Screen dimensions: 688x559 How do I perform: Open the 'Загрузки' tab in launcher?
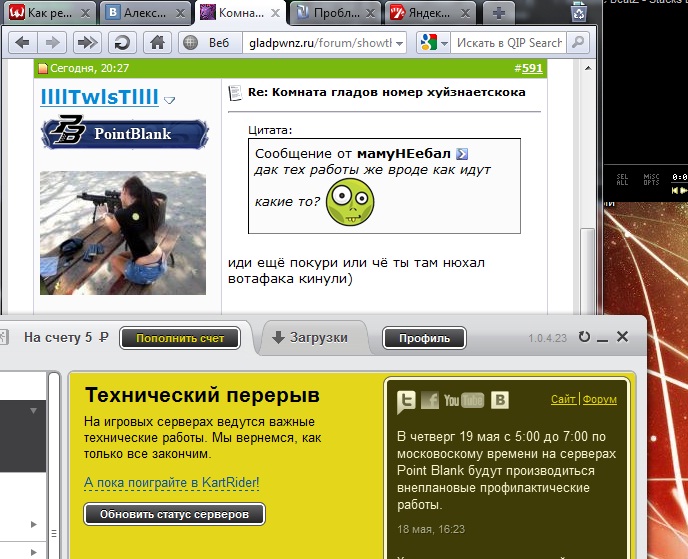310,337
